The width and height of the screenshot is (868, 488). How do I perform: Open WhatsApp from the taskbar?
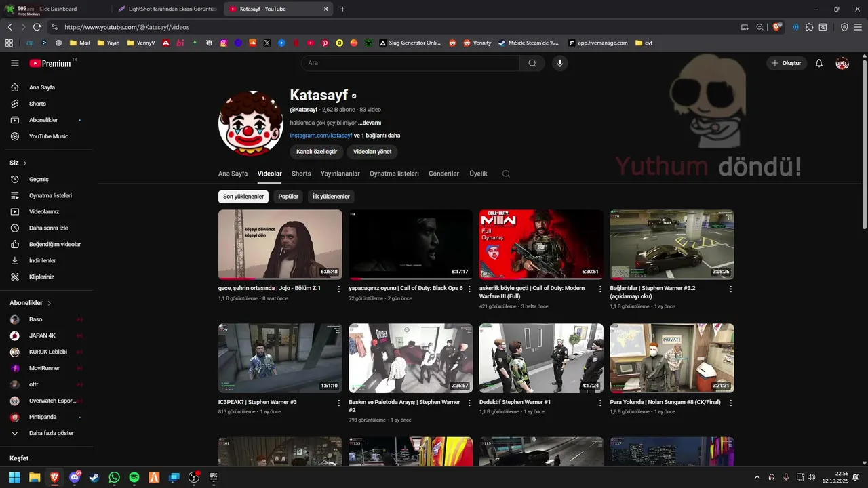(x=114, y=477)
